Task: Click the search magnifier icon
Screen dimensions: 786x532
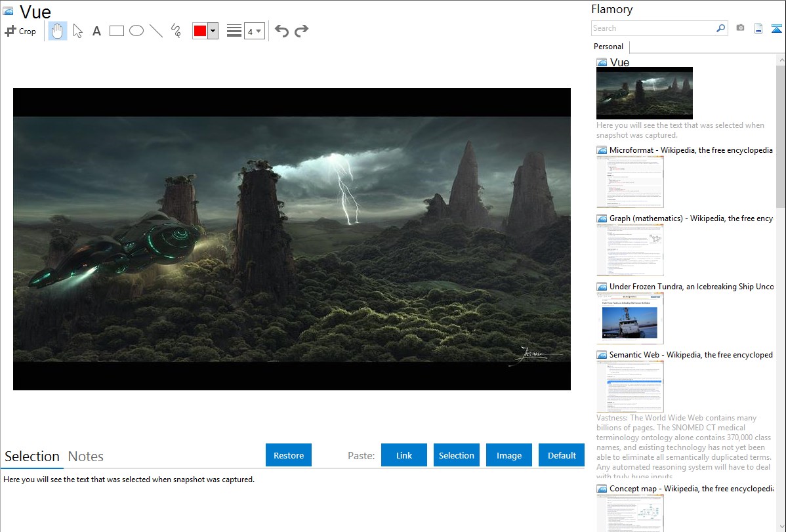Action: click(x=721, y=28)
